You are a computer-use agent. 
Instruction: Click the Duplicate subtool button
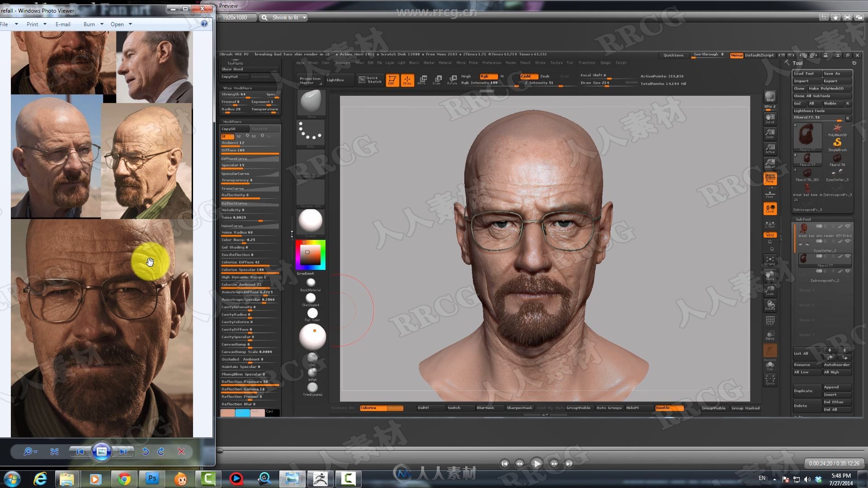pyautogui.click(x=807, y=391)
